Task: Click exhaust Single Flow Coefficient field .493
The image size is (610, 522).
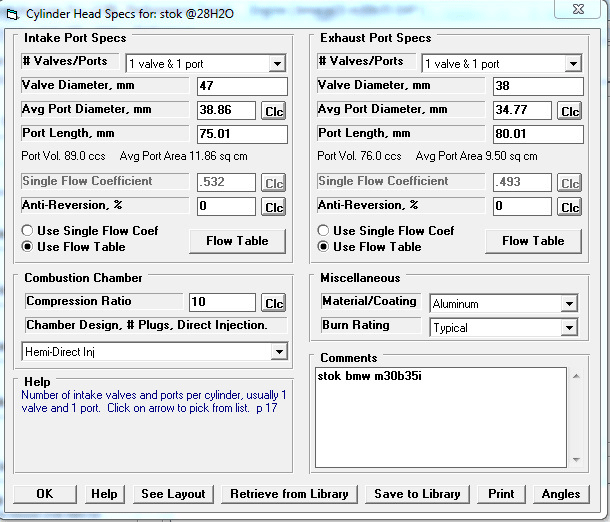Action: click(522, 182)
